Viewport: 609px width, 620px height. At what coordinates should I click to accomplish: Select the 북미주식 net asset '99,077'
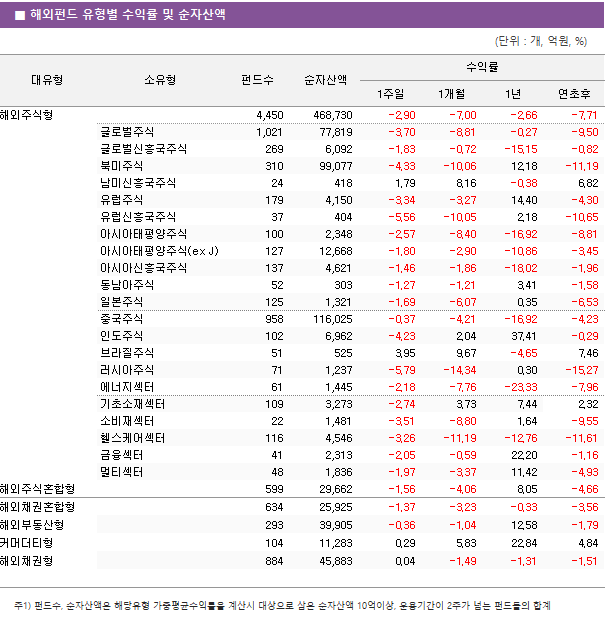pyautogui.click(x=336, y=166)
